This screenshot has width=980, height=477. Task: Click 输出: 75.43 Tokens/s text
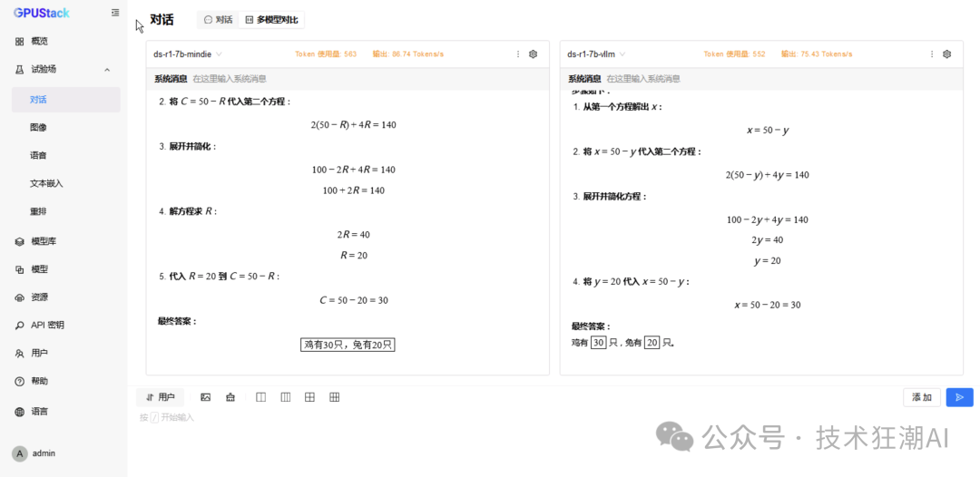click(x=817, y=54)
